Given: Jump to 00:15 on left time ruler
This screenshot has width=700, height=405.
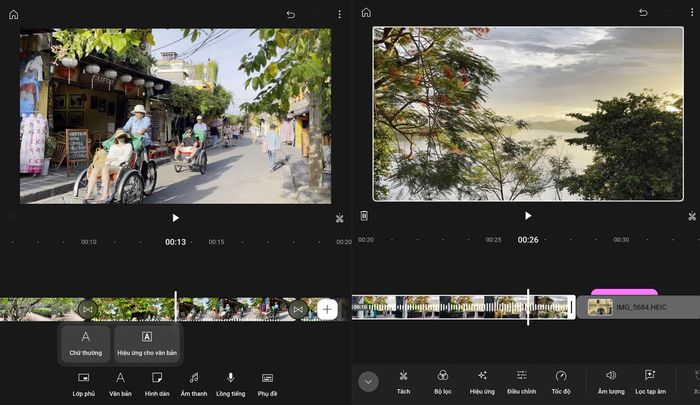Looking at the screenshot, I should point(217,242).
